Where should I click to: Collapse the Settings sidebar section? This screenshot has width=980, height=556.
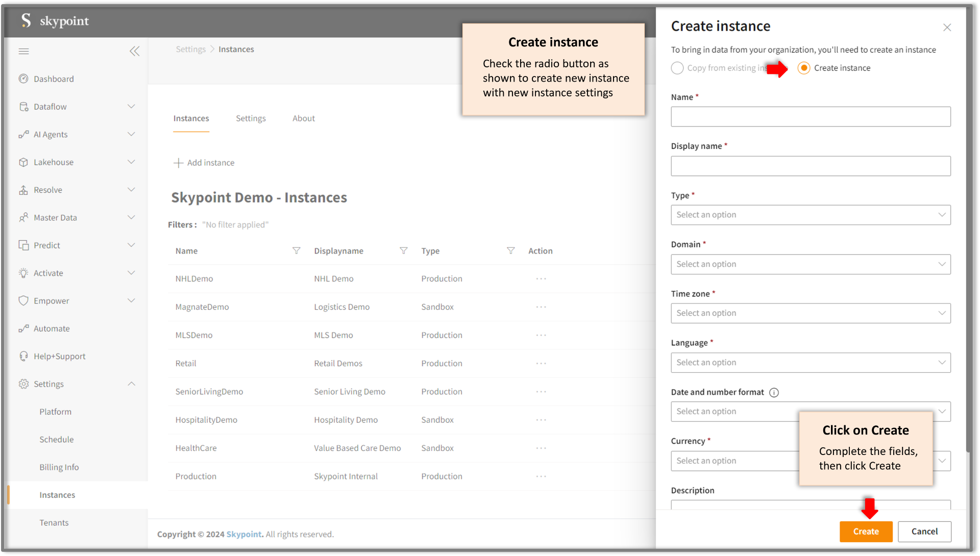pos(131,384)
